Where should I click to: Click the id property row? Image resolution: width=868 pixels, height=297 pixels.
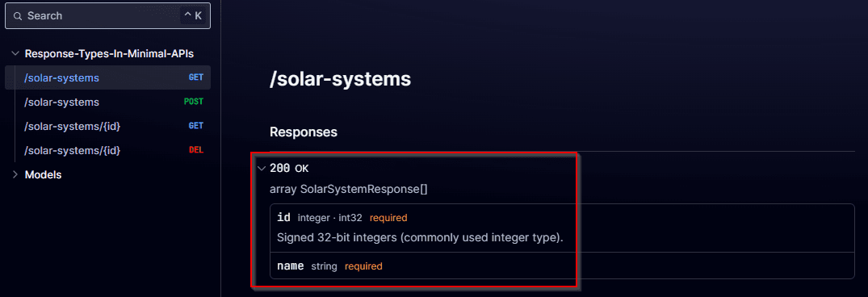click(562, 228)
